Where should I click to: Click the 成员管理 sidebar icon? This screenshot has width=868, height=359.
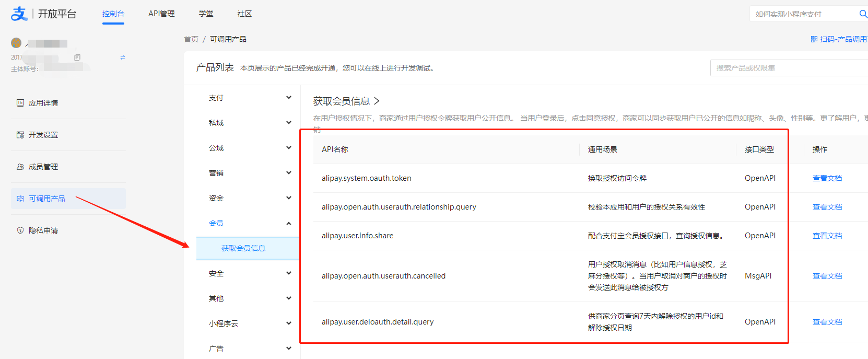click(20, 167)
